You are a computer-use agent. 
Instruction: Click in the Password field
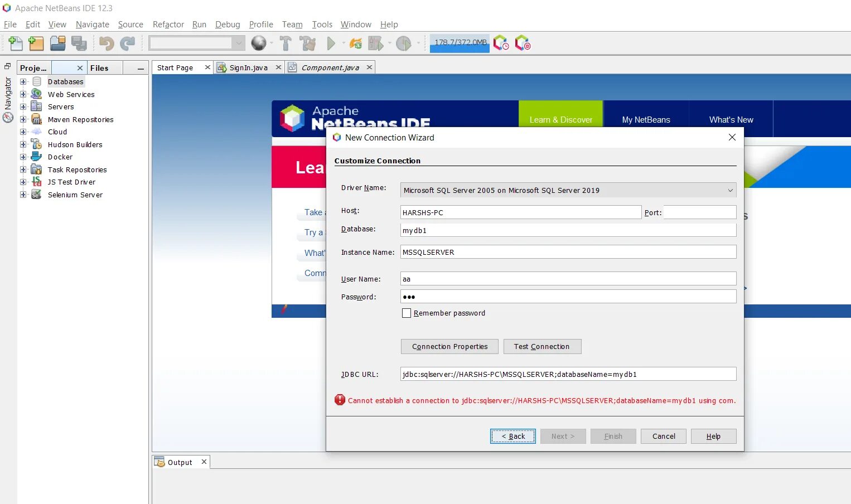pyautogui.click(x=568, y=297)
